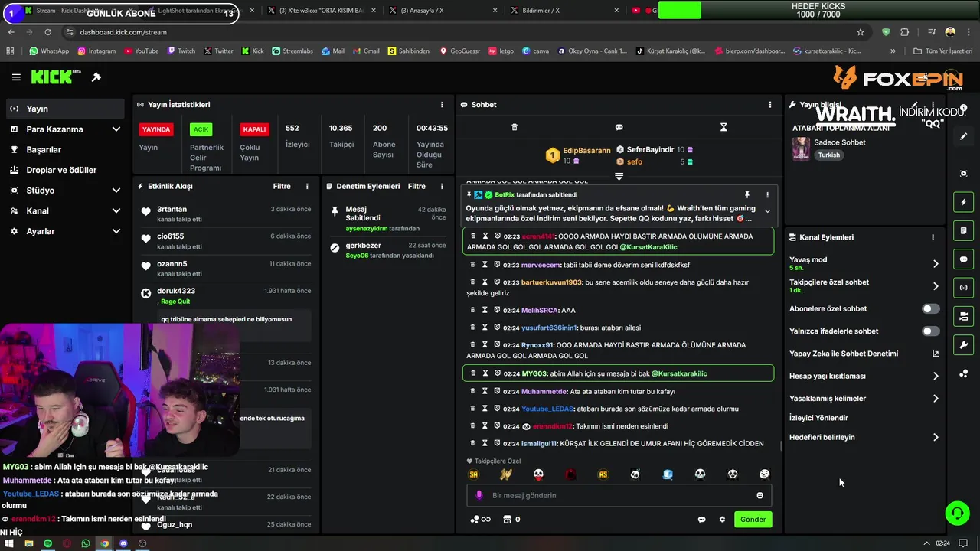Click the Sadece Sohbet category thumbnail
The image size is (980, 551).
pyautogui.click(x=801, y=148)
